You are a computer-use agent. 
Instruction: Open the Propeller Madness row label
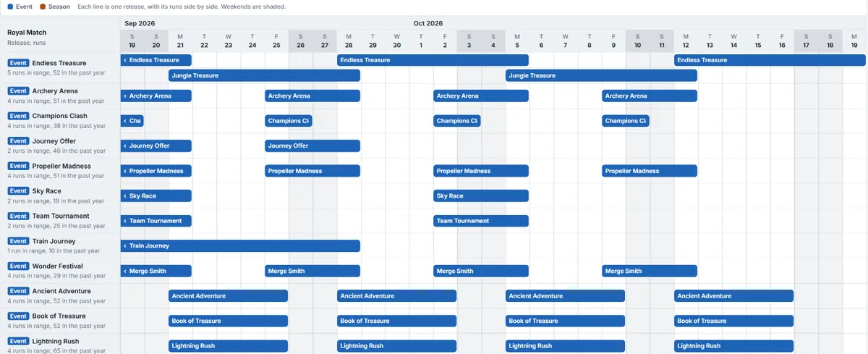coord(61,166)
